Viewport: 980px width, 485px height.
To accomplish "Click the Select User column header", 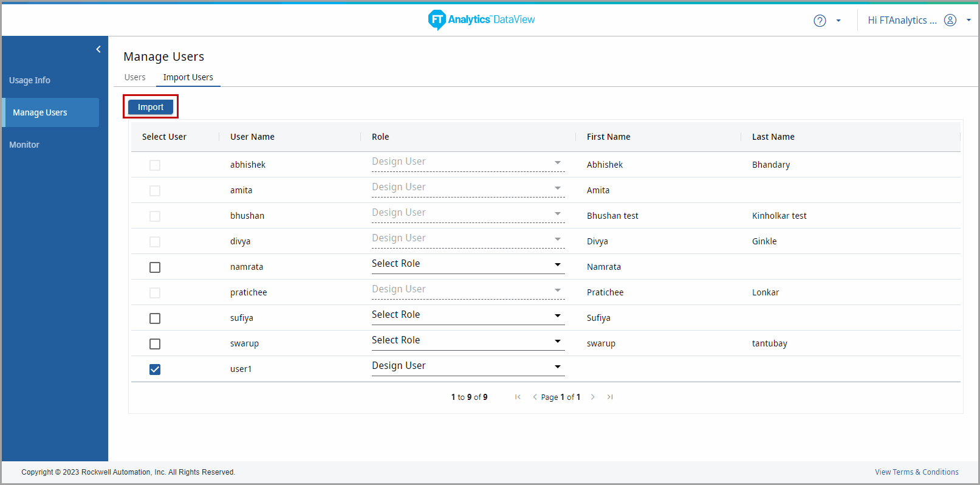I will point(164,137).
